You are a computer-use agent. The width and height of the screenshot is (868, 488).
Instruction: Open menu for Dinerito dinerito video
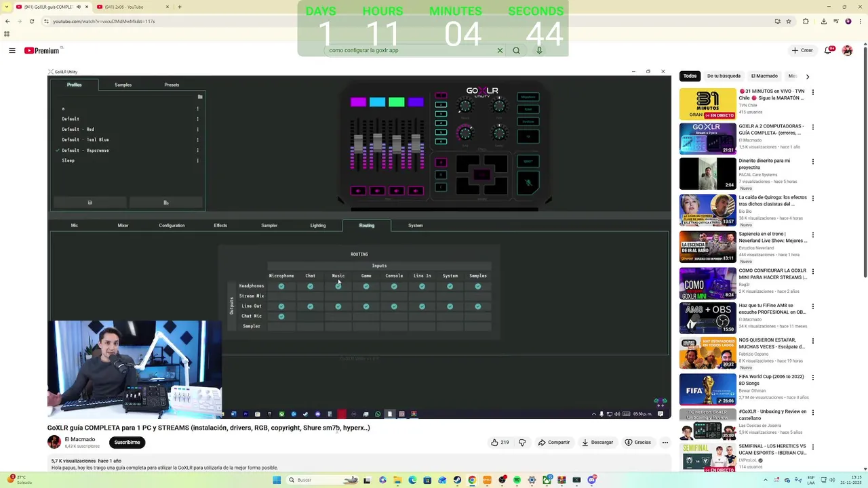(812, 162)
